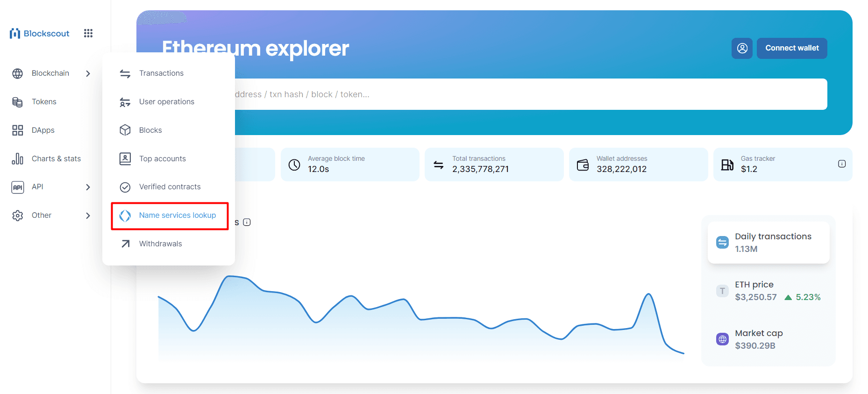
Task: Open Tokens in the sidebar
Action: (x=44, y=102)
